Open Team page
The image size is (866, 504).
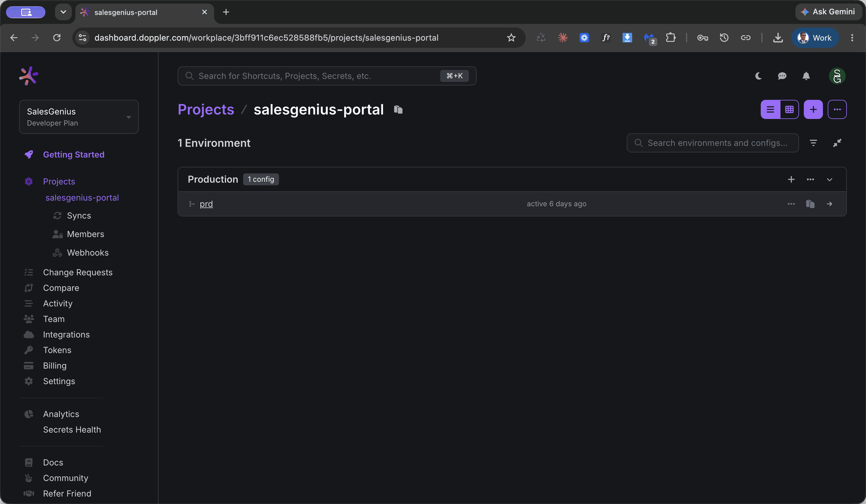[54, 319]
